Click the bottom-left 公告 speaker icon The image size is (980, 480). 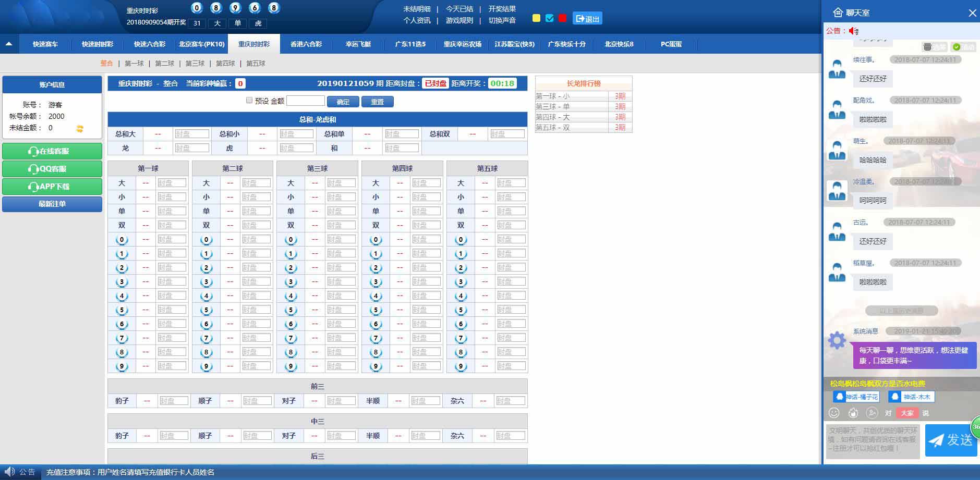click(10, 472)
